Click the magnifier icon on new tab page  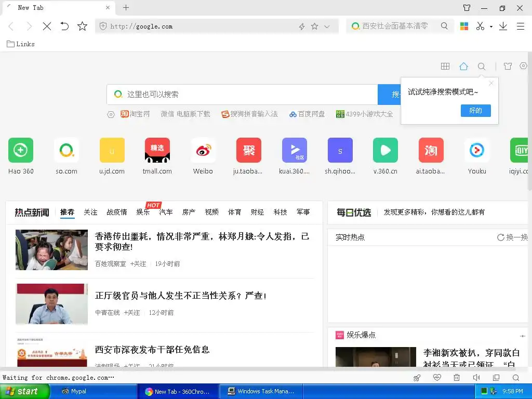[482, 66]
